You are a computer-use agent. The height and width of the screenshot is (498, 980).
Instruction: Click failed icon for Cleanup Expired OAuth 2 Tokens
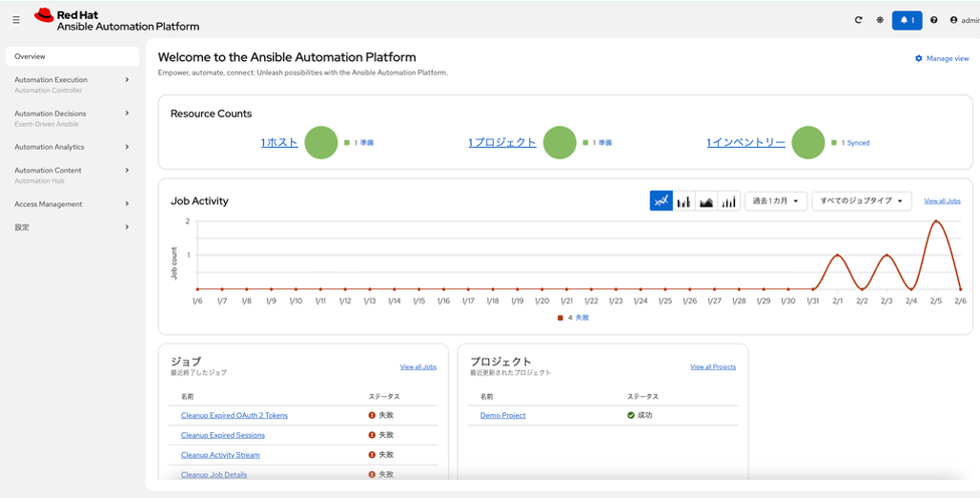click(372, 415)
